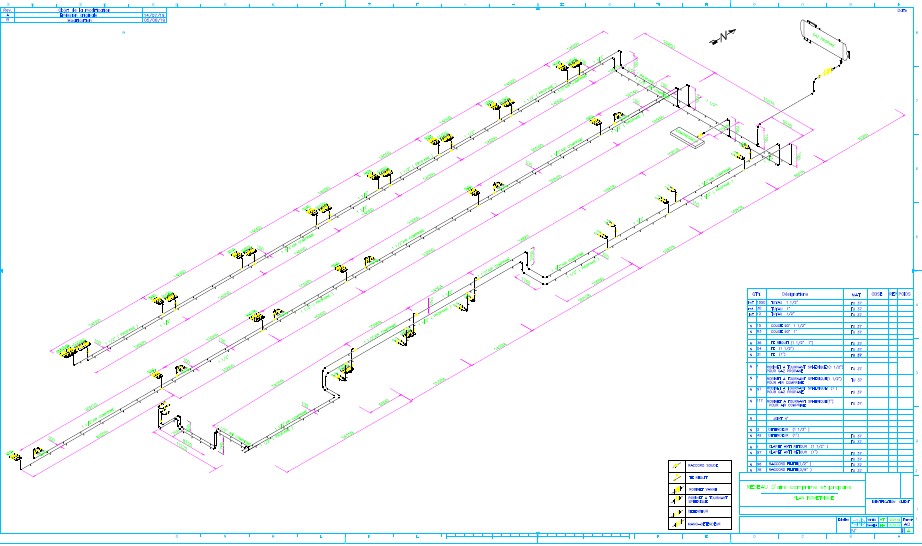Select the 'Tuyau 1"' parts list row
The width and height of the screenshot is (922, 546).
[x=830, y=309]
